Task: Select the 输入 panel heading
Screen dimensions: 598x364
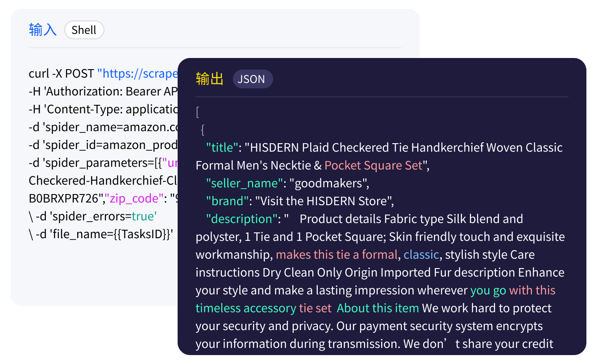Action: [43, 30]
